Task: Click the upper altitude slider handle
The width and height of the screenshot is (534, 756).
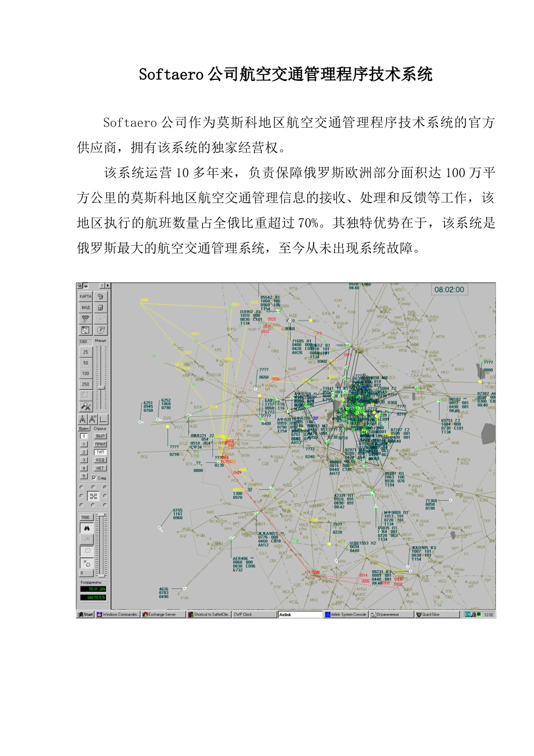Action: click(x=102, y=514)
